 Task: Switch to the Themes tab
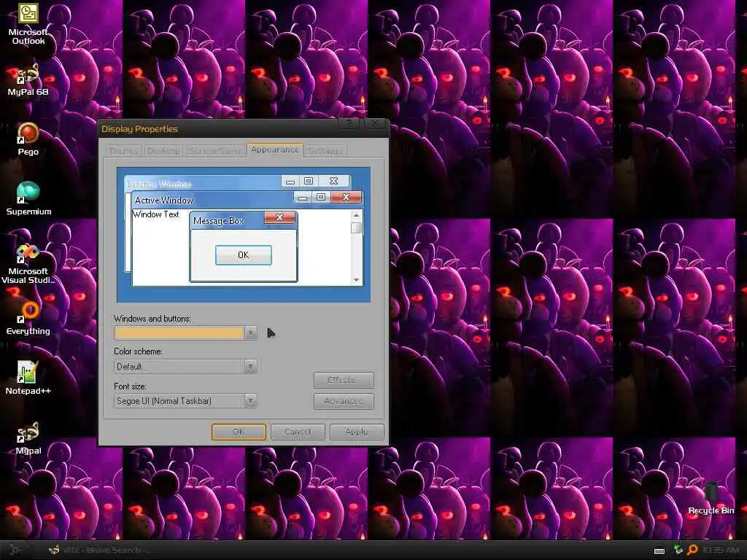(x=123, y=150)
